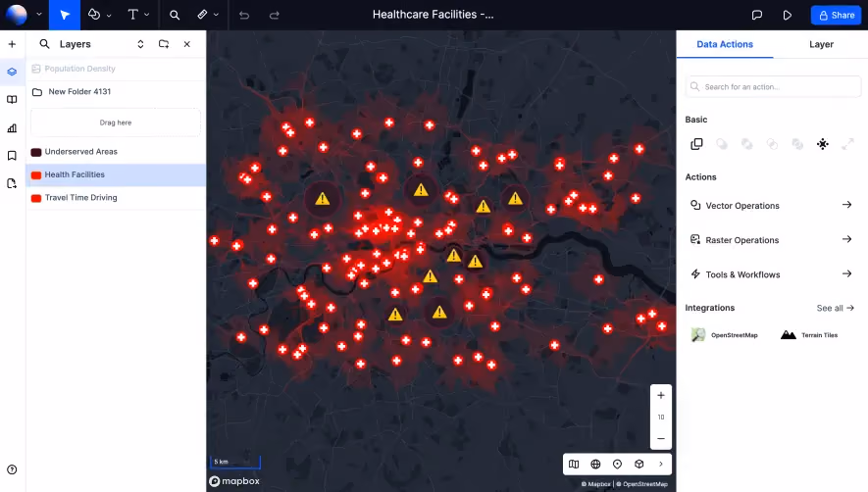This screenshot has height=492, width=868.
Task: Focus the Search for an action field
Action: click(773, 87)
